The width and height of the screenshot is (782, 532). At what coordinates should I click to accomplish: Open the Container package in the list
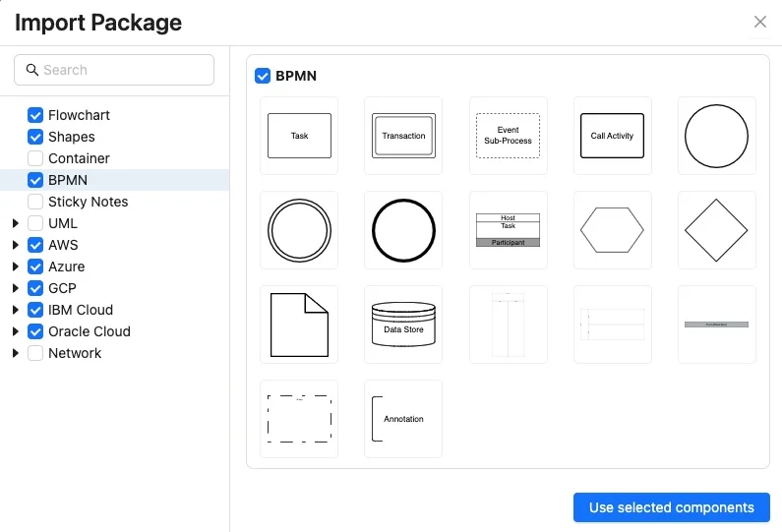(x=79, y=158)
